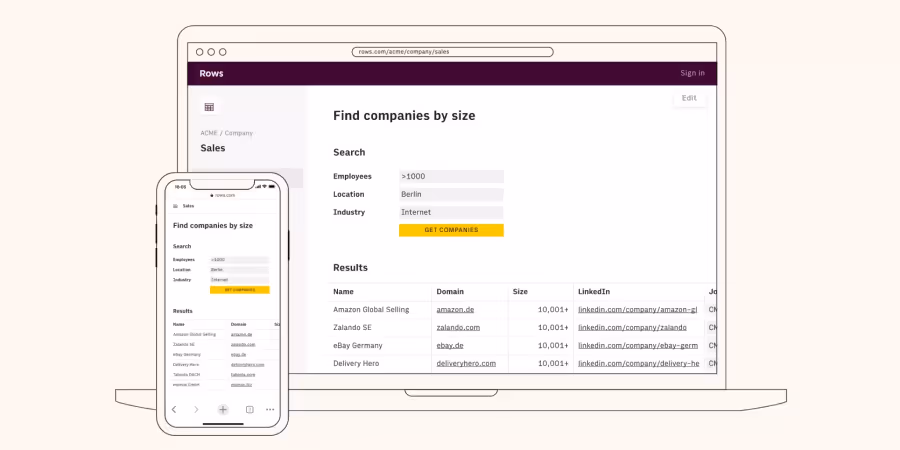
Task: Open the linkedin.com/company/delivery-he link
Action: tap(638, 363)
